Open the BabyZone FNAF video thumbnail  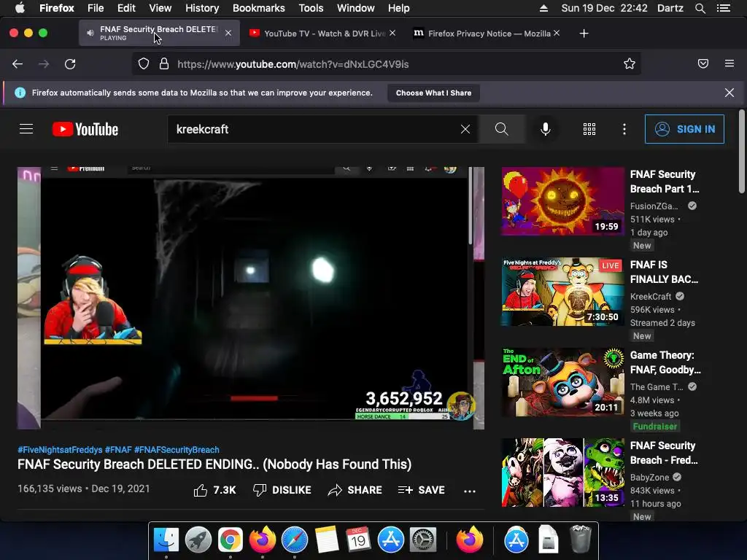point(562,472)
